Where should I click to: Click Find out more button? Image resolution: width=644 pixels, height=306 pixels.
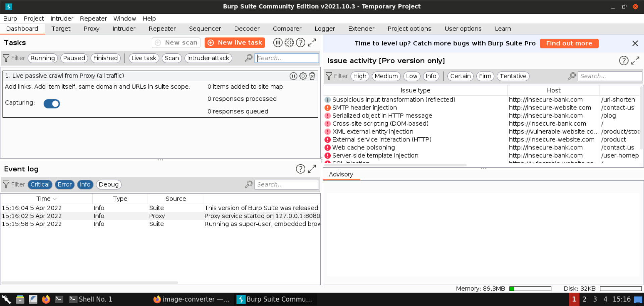569,43
